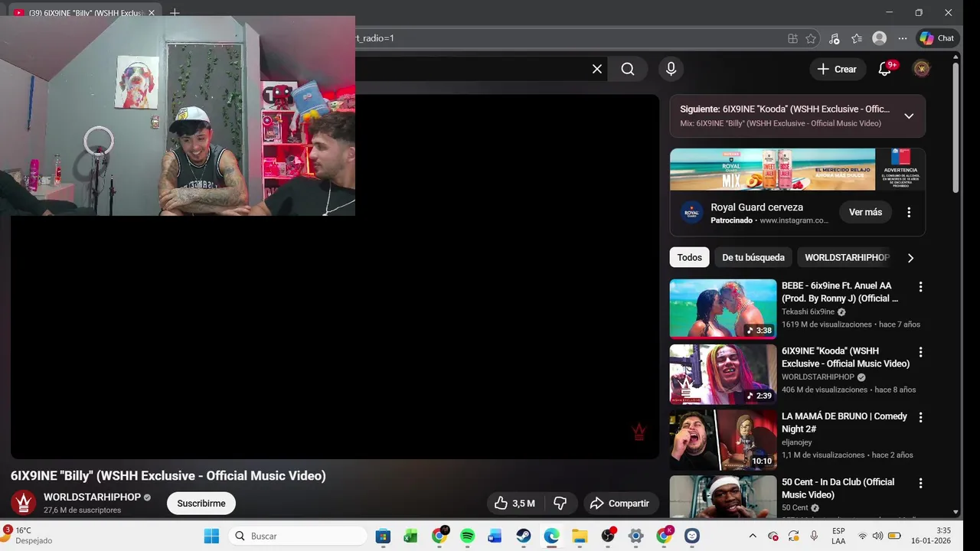This screenshot has width=980, height=551.
Task: Open the Edge settings ellipsis menu
Action: click(x=903, y=38)
